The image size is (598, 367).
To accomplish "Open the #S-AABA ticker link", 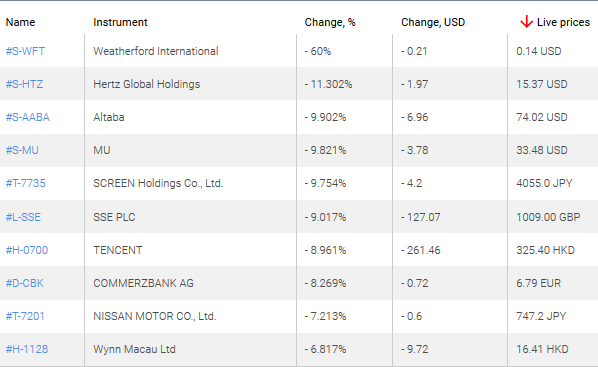I will coord(27,117).
